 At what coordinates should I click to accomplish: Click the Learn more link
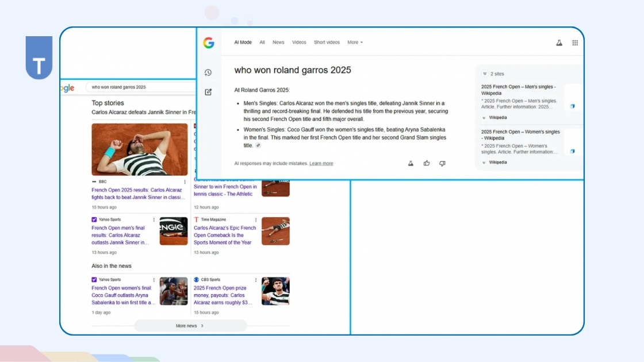coord(321,163)
